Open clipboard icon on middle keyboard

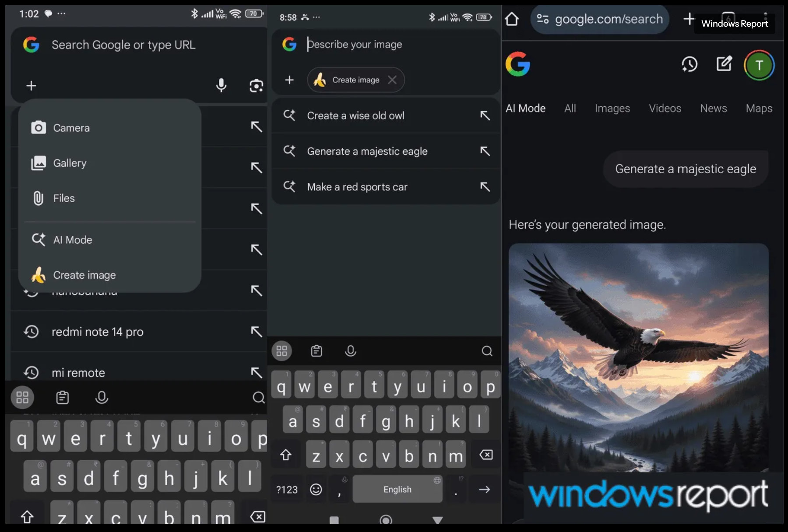[x=317, y=351]
